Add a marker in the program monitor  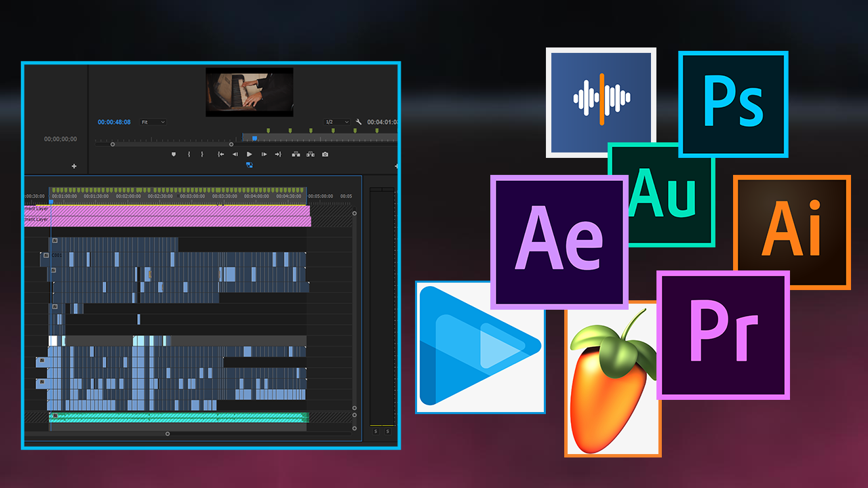pyautogui.click(x=174, y=155)
